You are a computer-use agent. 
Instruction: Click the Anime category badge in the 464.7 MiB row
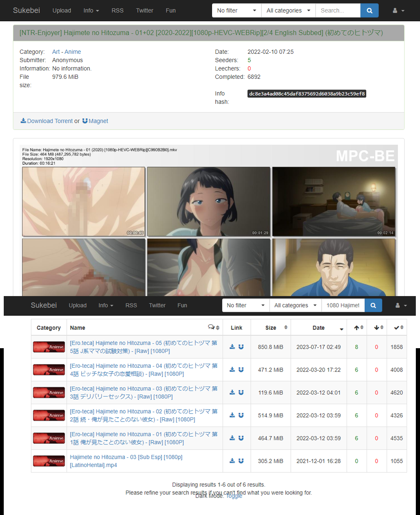[x=49, y=438]
